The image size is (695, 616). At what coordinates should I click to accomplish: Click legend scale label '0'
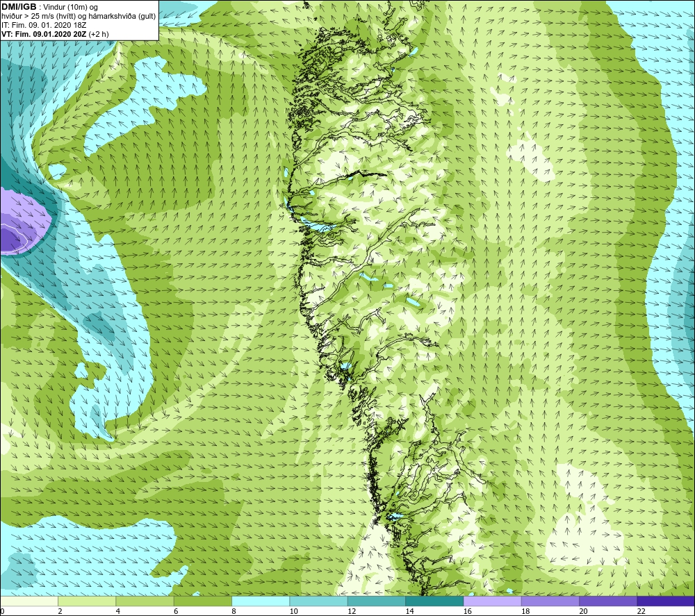[2, 611]
